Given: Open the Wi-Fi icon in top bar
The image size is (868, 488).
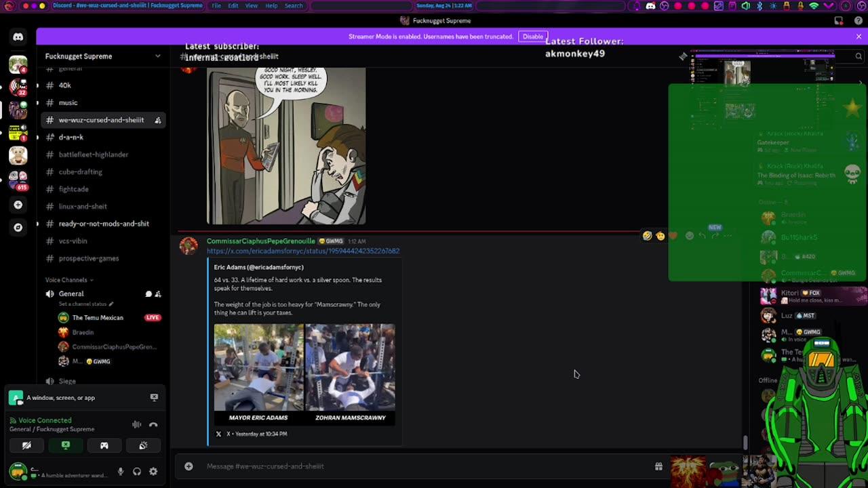Looking at the screenshot, I should tap(814, 5).
